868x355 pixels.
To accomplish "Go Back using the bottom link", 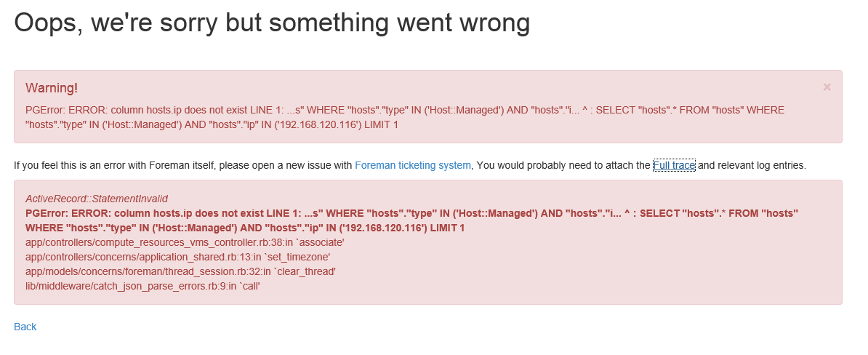I will pos(25,327).
